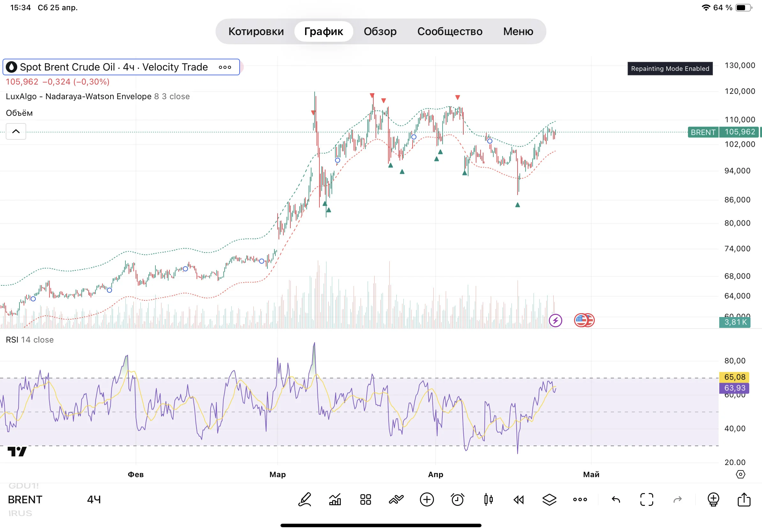
Task: Start bar replay rewind icon
Action: [519, 499]
